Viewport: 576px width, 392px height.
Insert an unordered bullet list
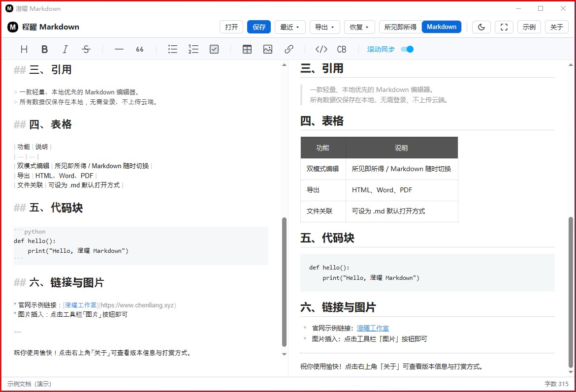173,49
